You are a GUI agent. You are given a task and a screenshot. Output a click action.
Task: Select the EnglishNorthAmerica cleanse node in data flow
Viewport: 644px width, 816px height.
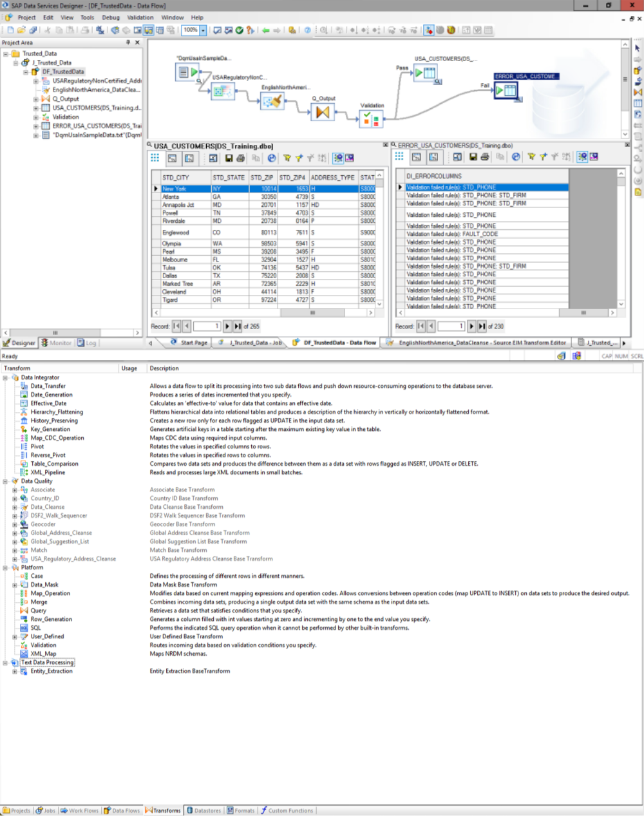point(272,102)
